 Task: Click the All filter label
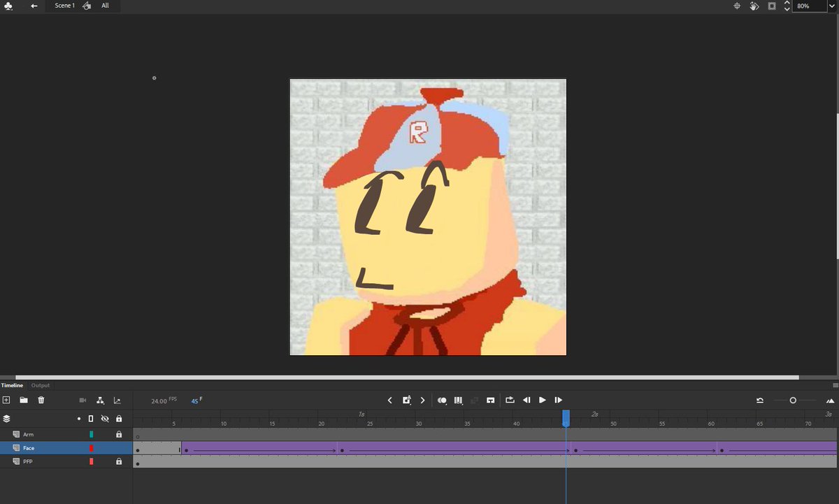[x=105, y=6]
